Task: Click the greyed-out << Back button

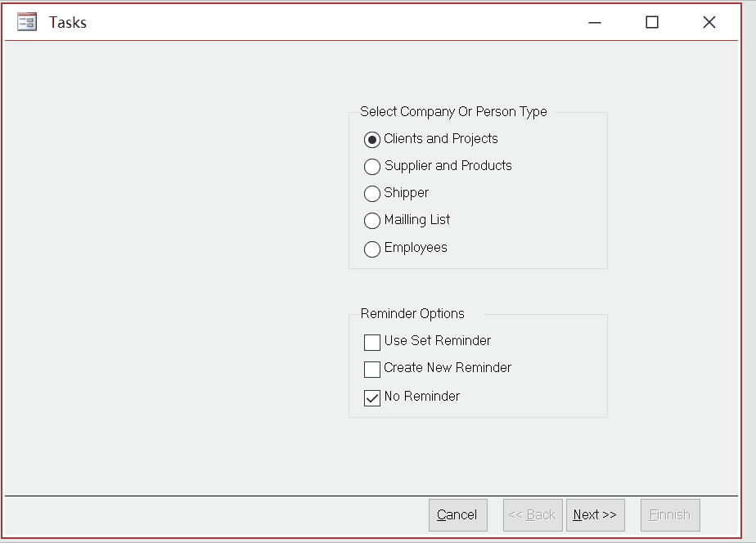Action: (x=533, y=515)
